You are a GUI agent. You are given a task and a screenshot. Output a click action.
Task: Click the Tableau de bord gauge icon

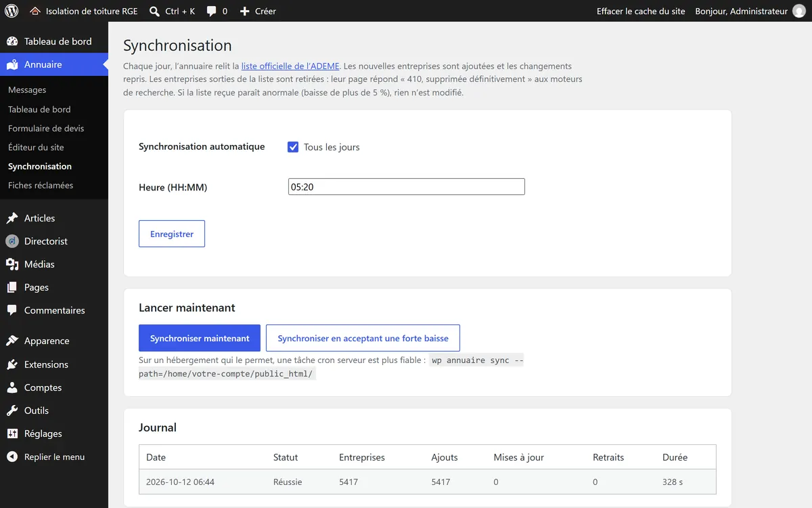(x=12, y=41)
